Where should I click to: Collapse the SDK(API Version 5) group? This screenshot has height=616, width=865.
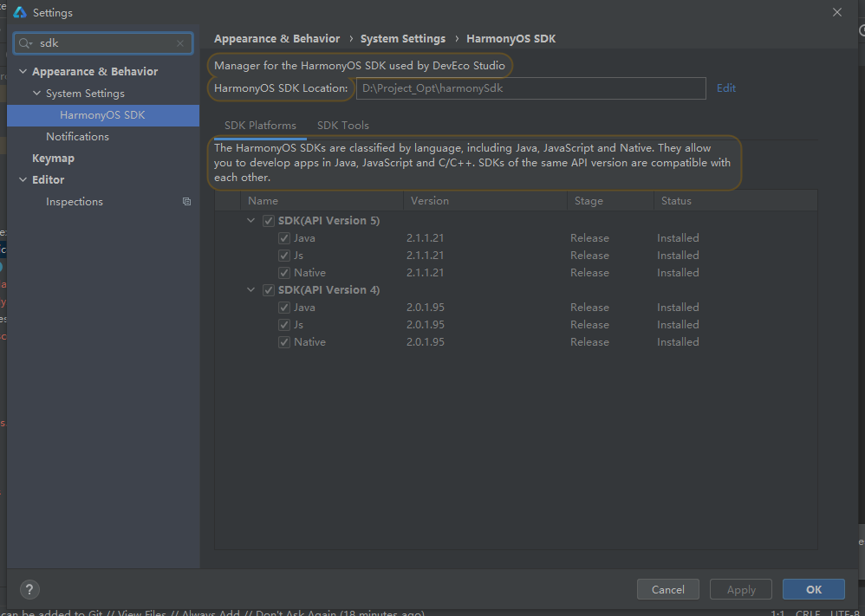(251, 221)
